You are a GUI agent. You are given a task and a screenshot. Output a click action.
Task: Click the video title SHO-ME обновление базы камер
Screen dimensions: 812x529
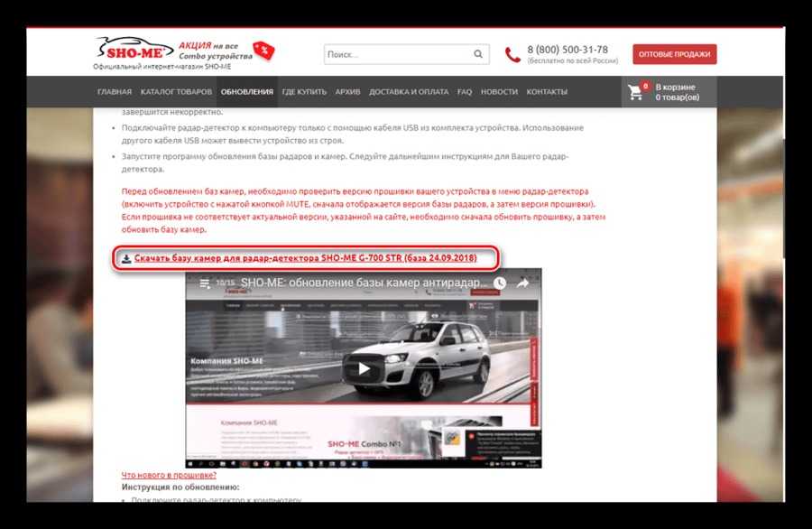point(361,283)
